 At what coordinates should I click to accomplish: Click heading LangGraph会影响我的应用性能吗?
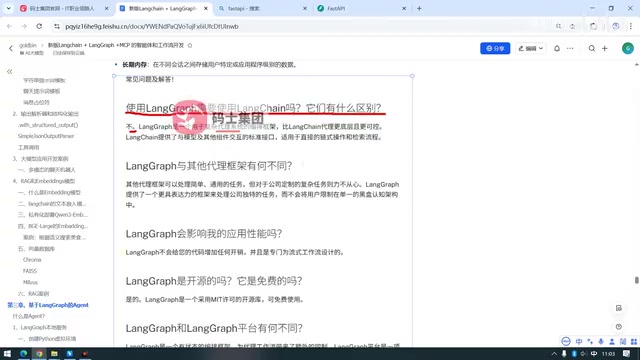tap(204, 233)
